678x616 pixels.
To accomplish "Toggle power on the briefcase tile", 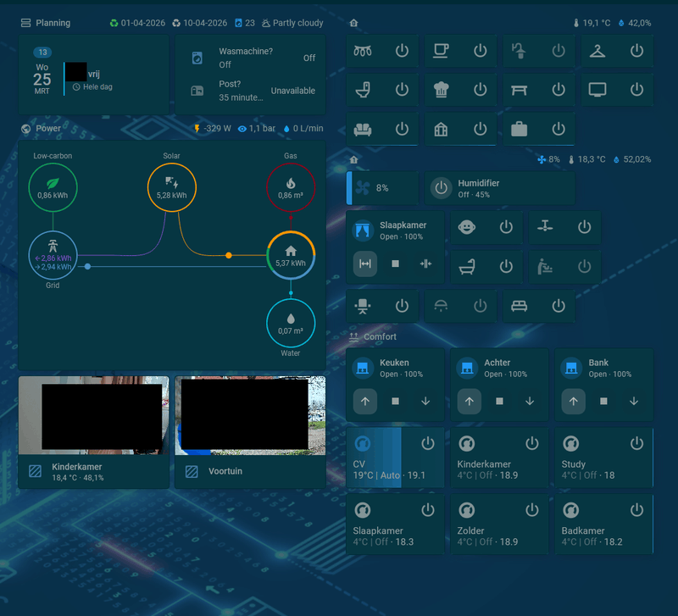I will [x=559, y=129].
